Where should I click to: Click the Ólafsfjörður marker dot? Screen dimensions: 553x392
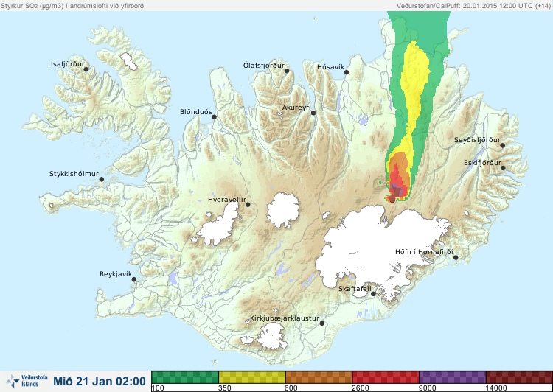[x=287, y=71]
